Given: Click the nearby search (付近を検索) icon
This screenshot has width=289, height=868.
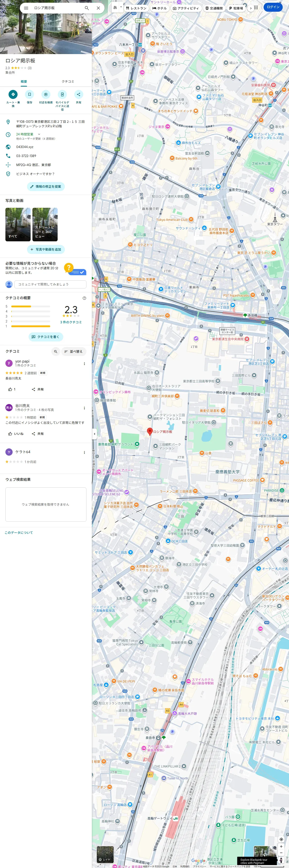Looking at the screenshot, I should coord(46,94).
